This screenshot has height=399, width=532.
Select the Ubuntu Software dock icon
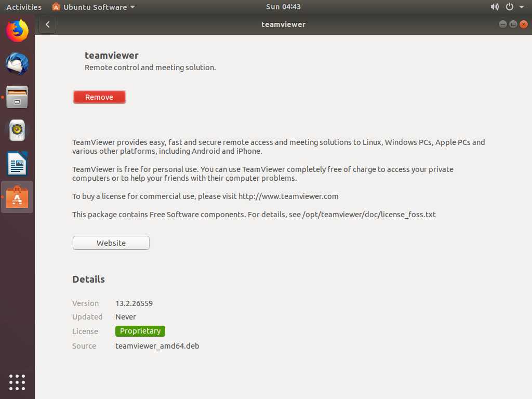tap(17, 197)
